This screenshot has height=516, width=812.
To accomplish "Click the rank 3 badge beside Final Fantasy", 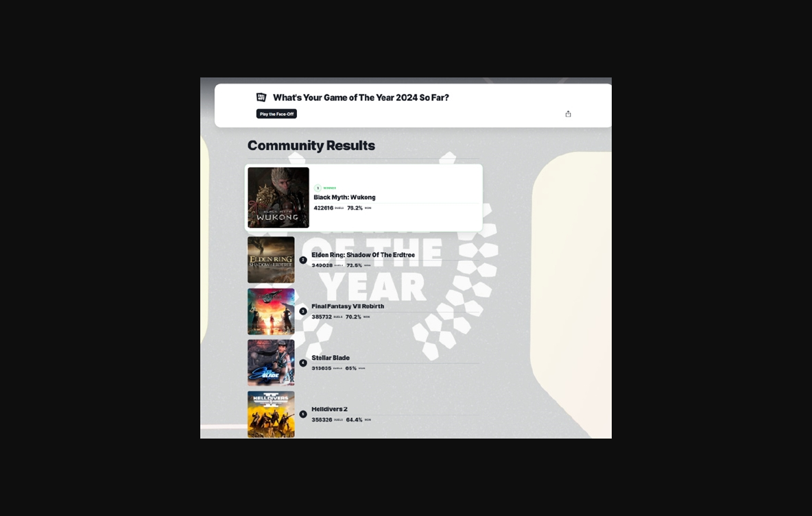I will tap(303, 311).
